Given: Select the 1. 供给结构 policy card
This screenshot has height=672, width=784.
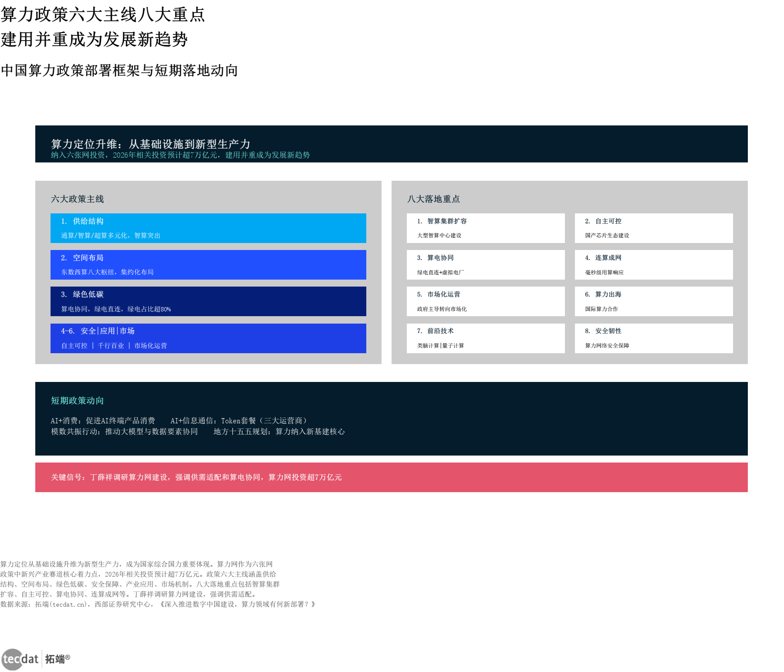Looking at the screenshot, I should point(208,228).
